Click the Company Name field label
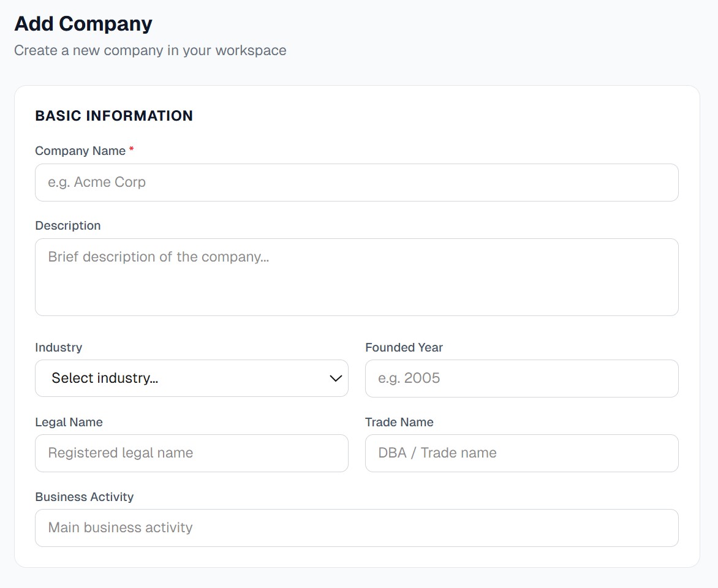This screenshot has width=718, height=588. (x=80, y=151)
